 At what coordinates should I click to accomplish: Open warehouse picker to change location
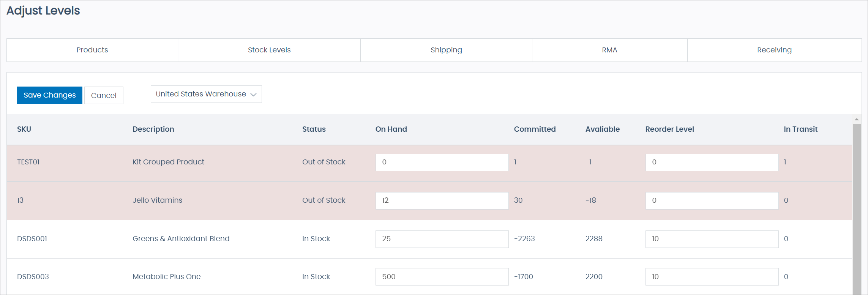[x=206, y=94]
